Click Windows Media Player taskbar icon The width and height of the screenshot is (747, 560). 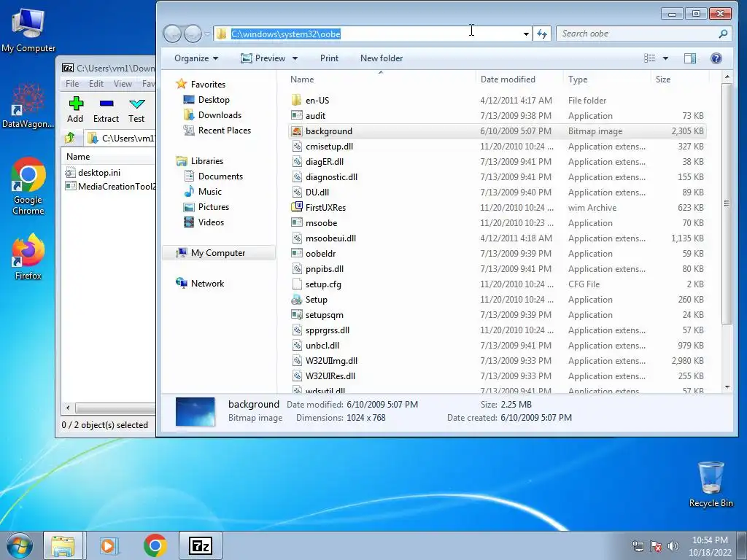[x=109, y=545]
